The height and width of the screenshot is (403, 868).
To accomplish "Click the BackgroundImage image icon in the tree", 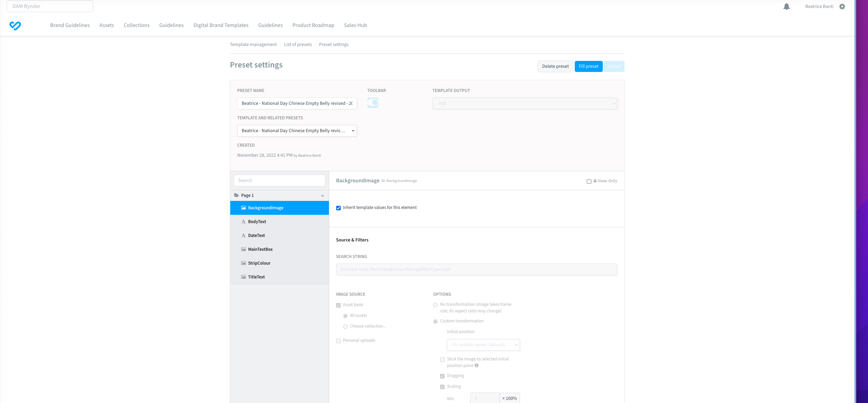I will pos(243,208).
